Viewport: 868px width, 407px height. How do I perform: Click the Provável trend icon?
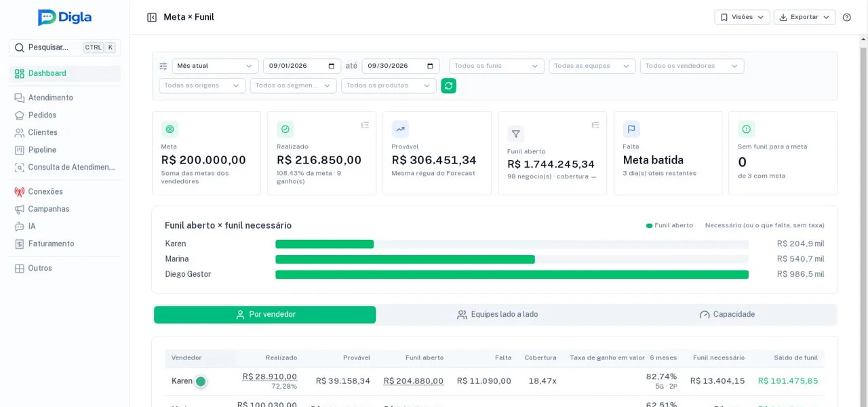pyautogui.click(x=400, y=129)
